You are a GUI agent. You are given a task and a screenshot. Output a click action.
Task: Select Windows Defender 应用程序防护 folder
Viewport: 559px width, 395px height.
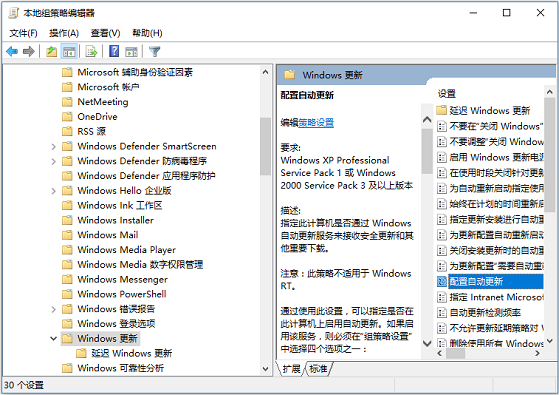[147, 176]
